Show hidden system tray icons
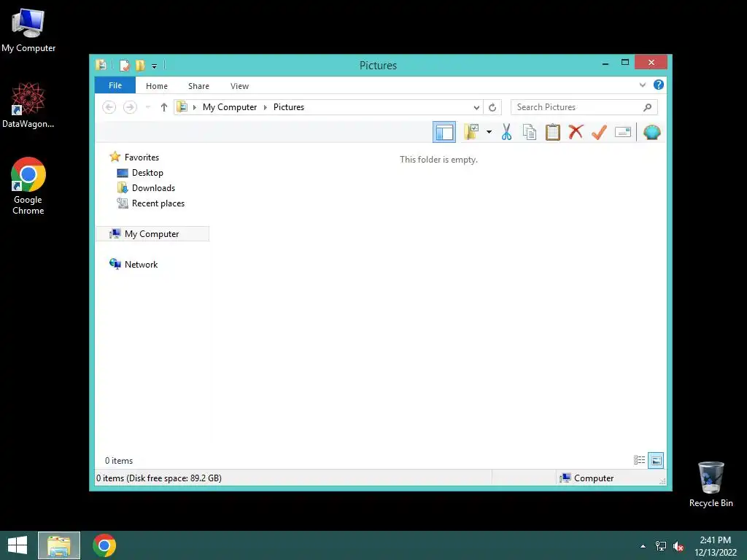Screen dimensions: 747x560 pos(643,546)
